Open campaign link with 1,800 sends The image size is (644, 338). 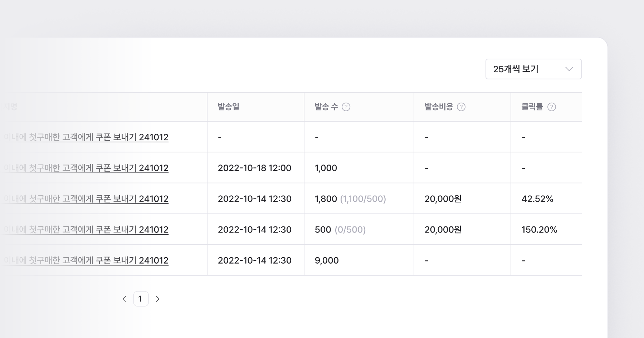click(86, 199)
